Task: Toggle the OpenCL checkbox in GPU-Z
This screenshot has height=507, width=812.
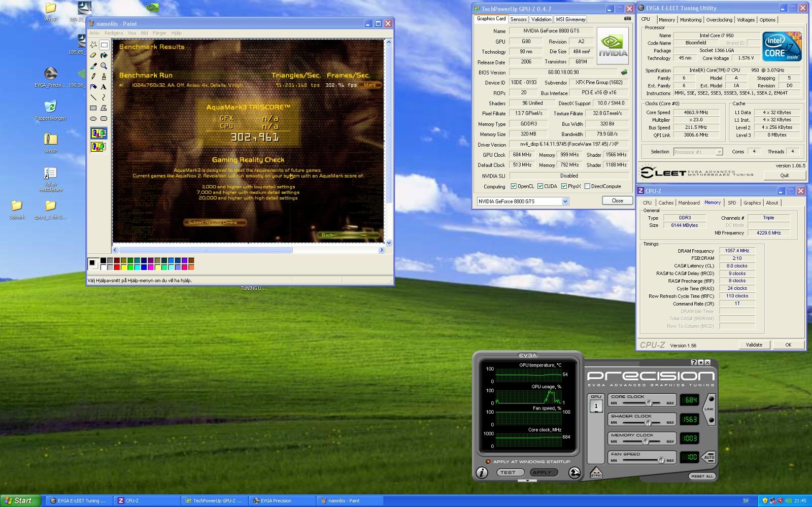Action: (x=514, y=186)
